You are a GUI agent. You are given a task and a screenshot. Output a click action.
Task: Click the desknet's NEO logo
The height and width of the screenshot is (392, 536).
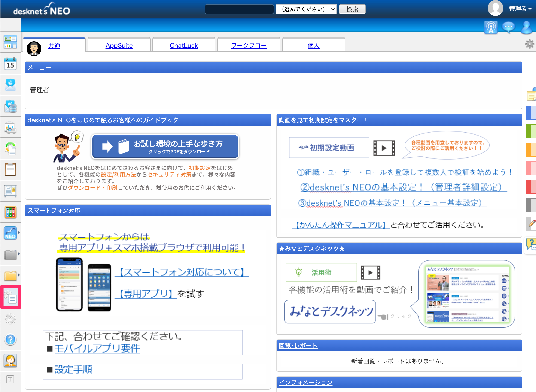(42, 9)
